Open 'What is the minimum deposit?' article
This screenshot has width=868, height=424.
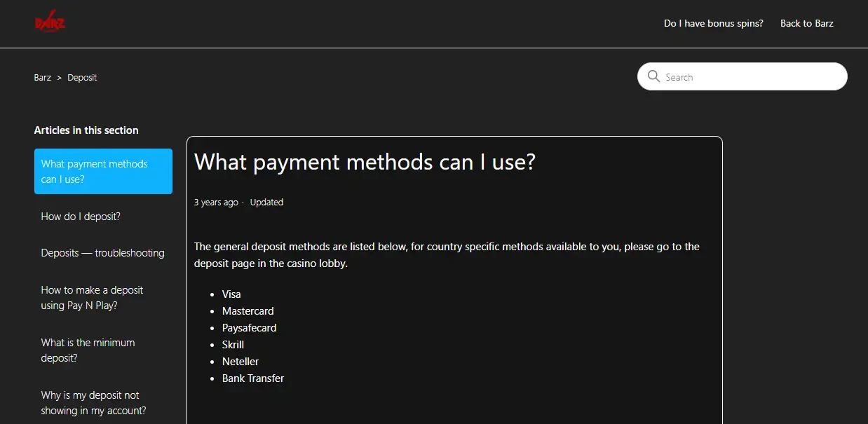88,350
